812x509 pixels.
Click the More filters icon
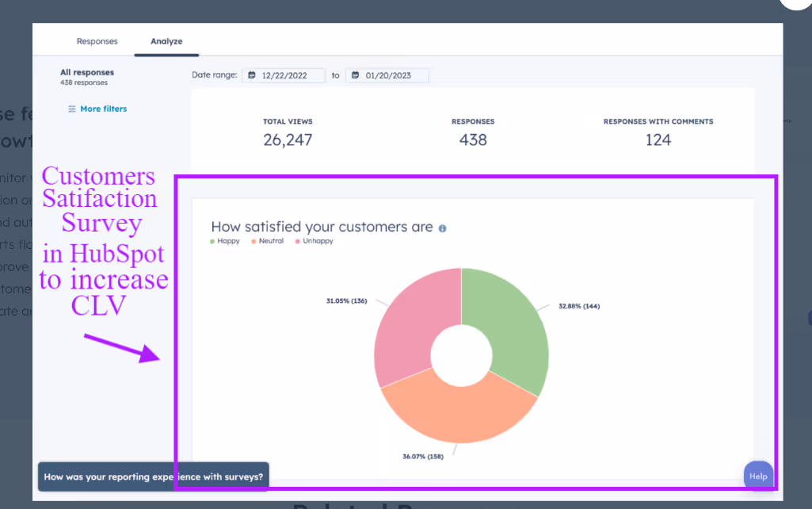[72, 109]
